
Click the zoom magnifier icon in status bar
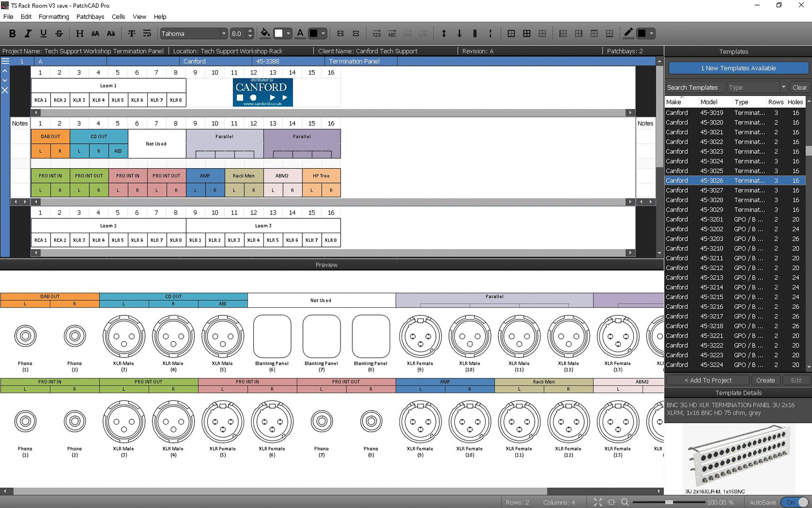[624, 502]
